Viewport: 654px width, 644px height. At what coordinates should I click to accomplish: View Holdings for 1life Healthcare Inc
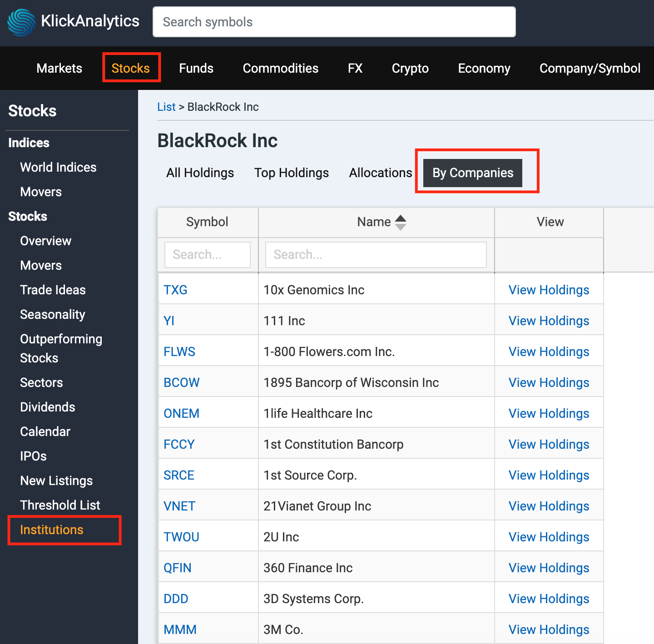(549, 413)
